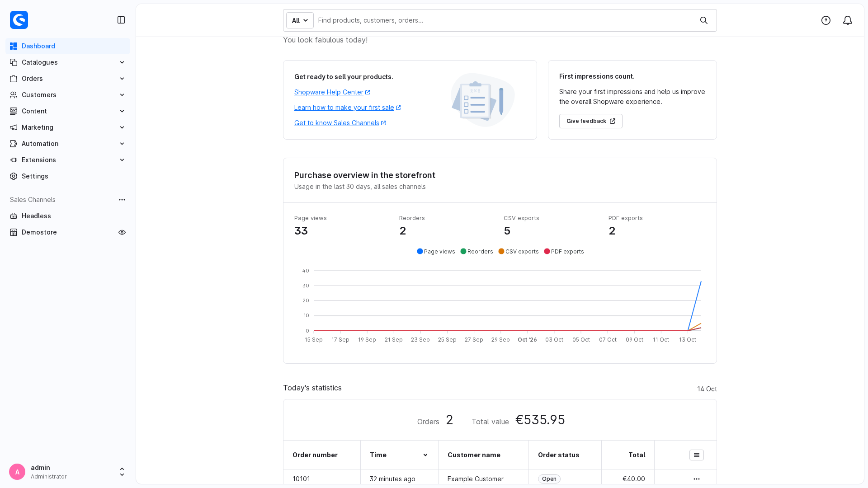
Task: Toggle the Reorders legend series
Action: point(477,252)
